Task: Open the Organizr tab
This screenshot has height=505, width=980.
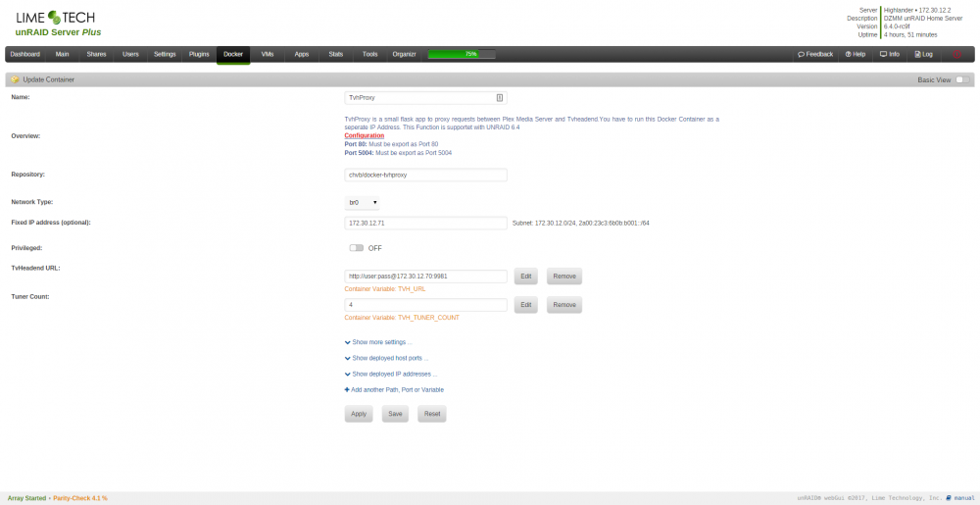Action: 405,54
